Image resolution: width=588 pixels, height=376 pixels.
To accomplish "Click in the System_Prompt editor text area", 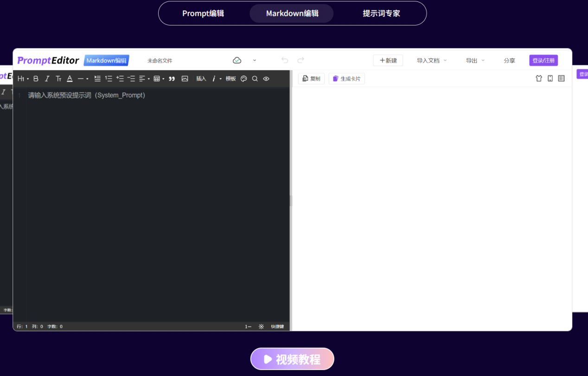I will [x=158, y=204].
